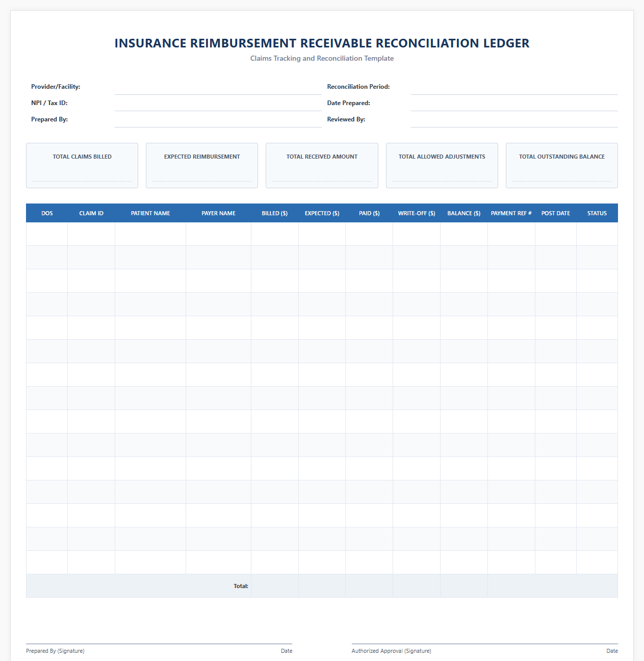The height and width of the screenshot is (661, 644).
Task: Click the DOS column header
Action: pyautogui.click(x=47, y=213)
